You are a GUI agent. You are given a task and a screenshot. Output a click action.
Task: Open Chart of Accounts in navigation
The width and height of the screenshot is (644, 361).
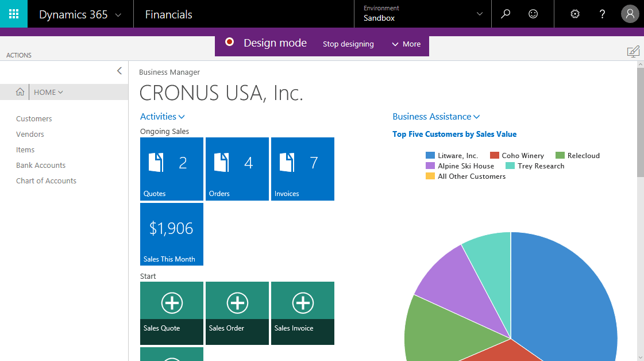[x=46, y=181]
